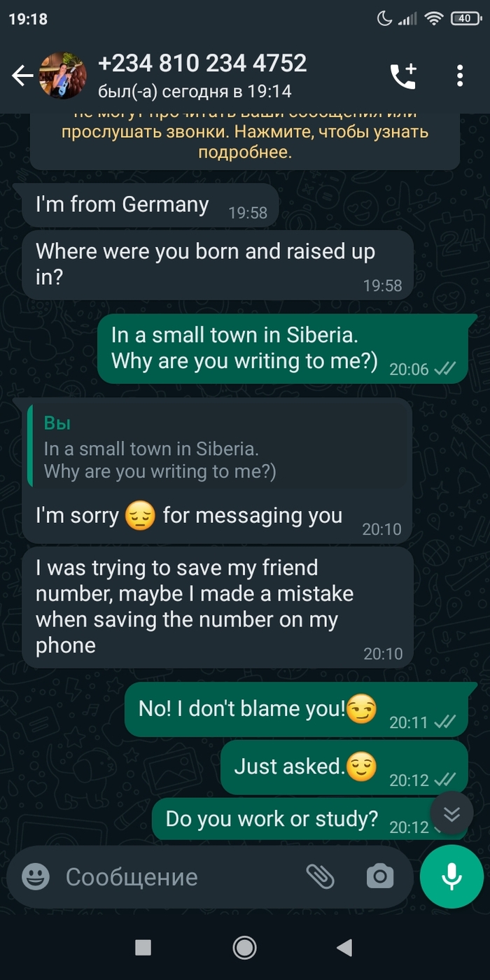Start a call with the phone-plus icon
490x980 pixels.
click(x=403, y=76)
